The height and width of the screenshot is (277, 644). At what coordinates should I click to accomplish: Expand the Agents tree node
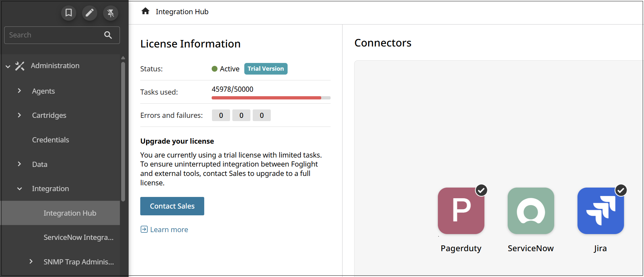[x=19, y=91]
